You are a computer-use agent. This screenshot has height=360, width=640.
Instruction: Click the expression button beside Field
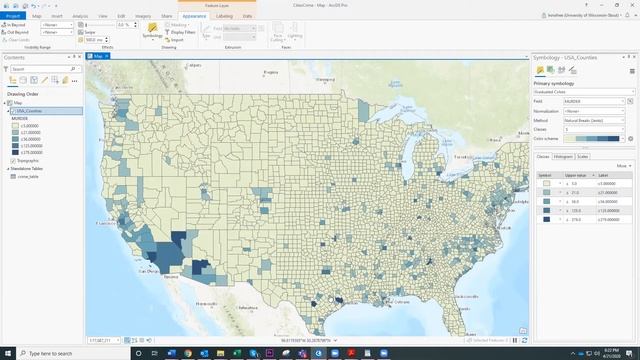[630, 101]
